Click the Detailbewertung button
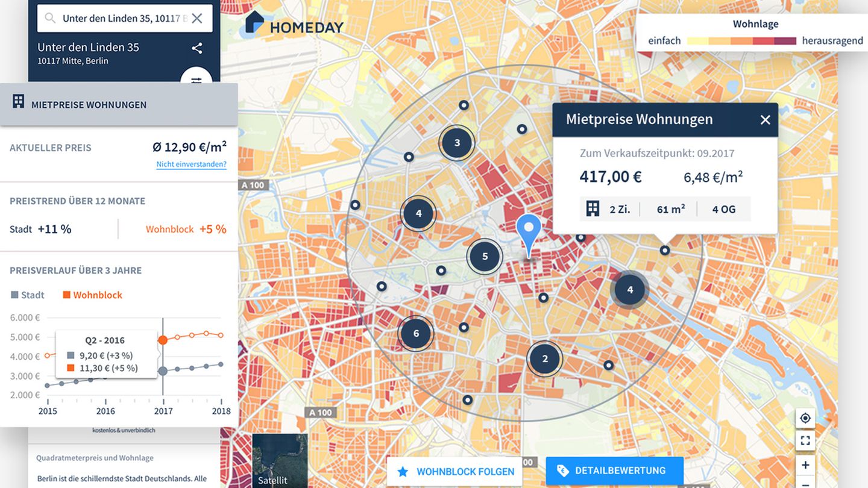The image size is (868, 488). point(614,471)
